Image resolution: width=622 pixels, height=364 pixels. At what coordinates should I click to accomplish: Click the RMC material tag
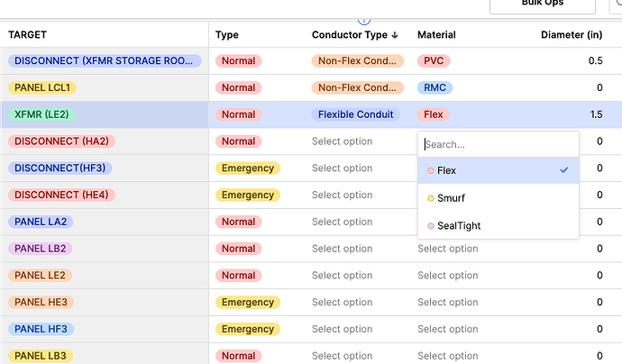(434, 87)
